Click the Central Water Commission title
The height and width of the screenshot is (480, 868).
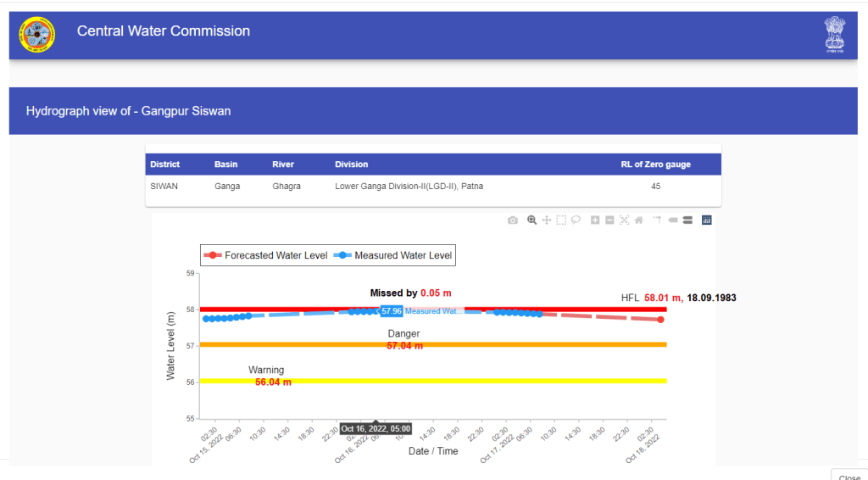[164, 31]
